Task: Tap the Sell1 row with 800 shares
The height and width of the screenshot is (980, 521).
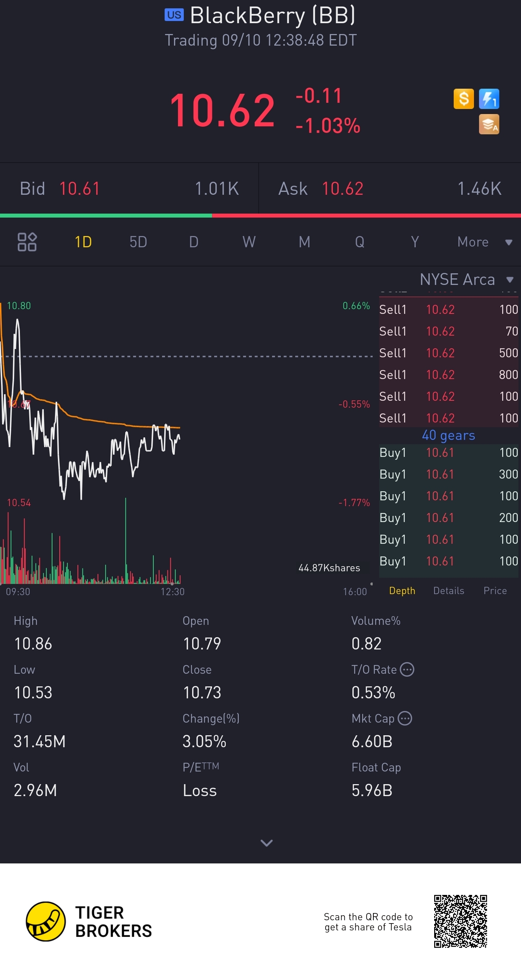Action: tap(449, 374)
